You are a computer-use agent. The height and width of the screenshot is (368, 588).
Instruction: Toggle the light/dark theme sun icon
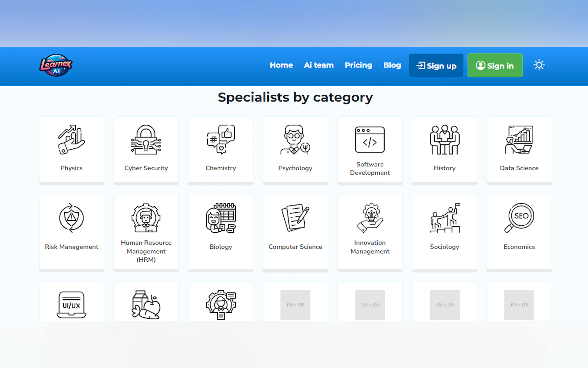[x=539, y=65]
